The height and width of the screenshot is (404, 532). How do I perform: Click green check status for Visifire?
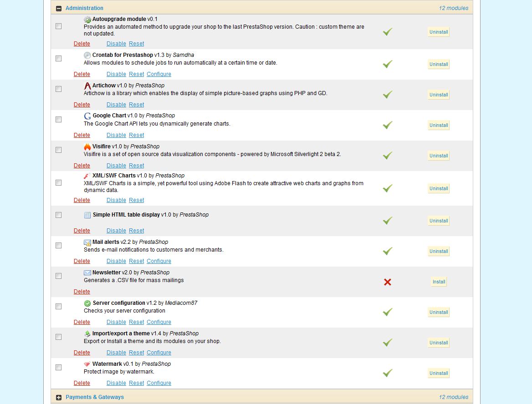[x=388, y=156]
